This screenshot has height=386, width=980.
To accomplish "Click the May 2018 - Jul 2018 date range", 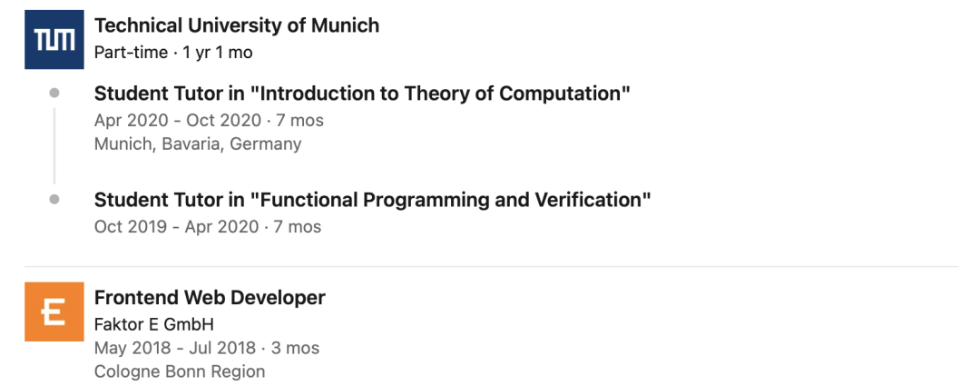I will tap(175, 348).
